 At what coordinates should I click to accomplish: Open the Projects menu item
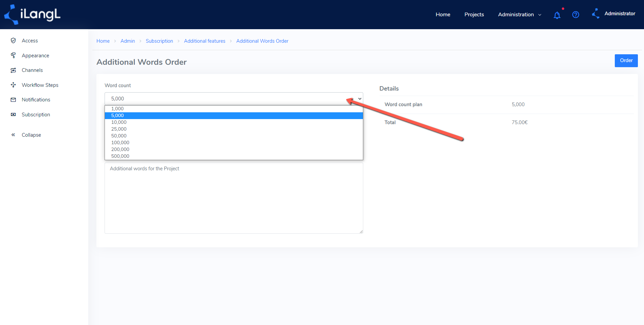[474, 15]
